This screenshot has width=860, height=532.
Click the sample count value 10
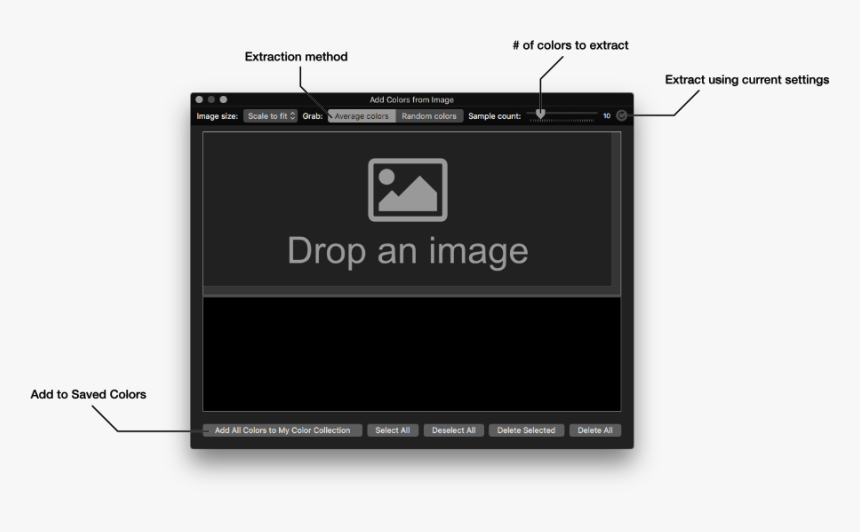606,116
